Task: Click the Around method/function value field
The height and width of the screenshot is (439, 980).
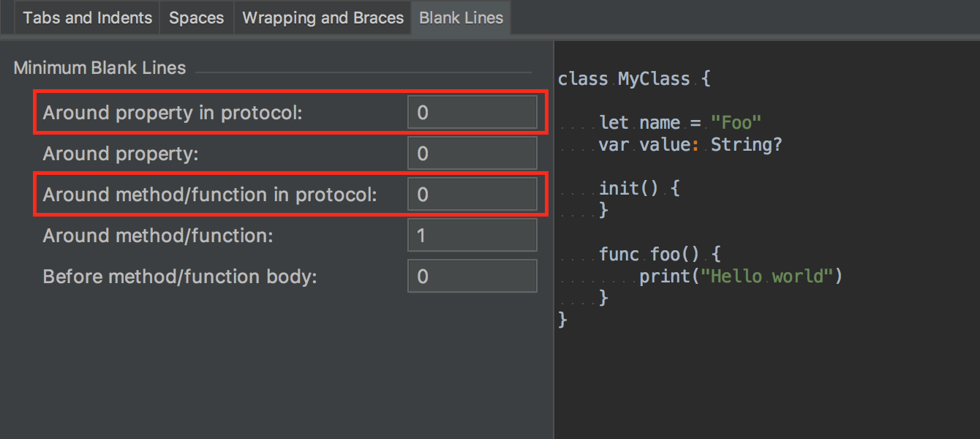Action: tap(472, 236)
